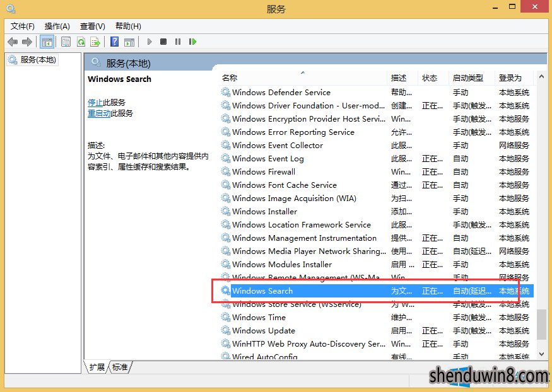This screenshot has height=392, width=552.
Task: Go back using the toolbar back arrow
Action: (13, 42)
